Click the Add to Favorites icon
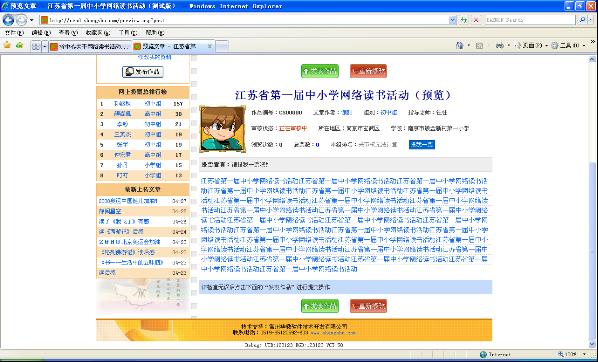Screen dimensions: 598x362 19,45
